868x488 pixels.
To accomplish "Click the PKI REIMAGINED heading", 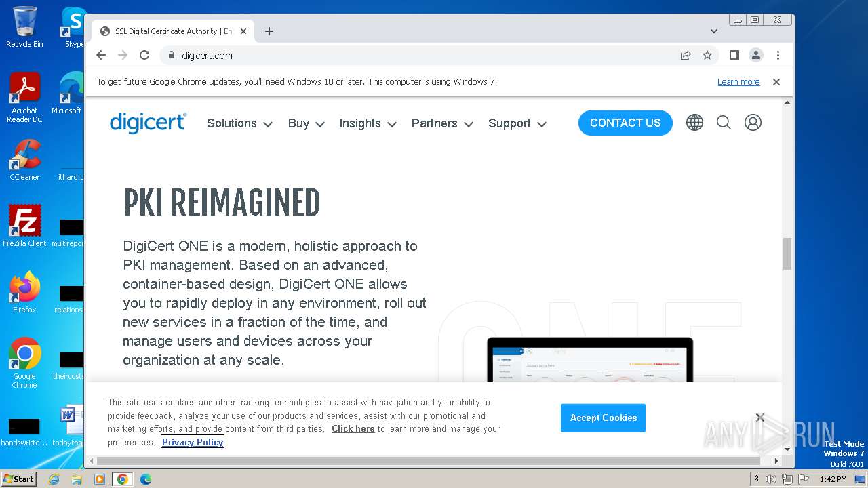I will tap(221, 202).
